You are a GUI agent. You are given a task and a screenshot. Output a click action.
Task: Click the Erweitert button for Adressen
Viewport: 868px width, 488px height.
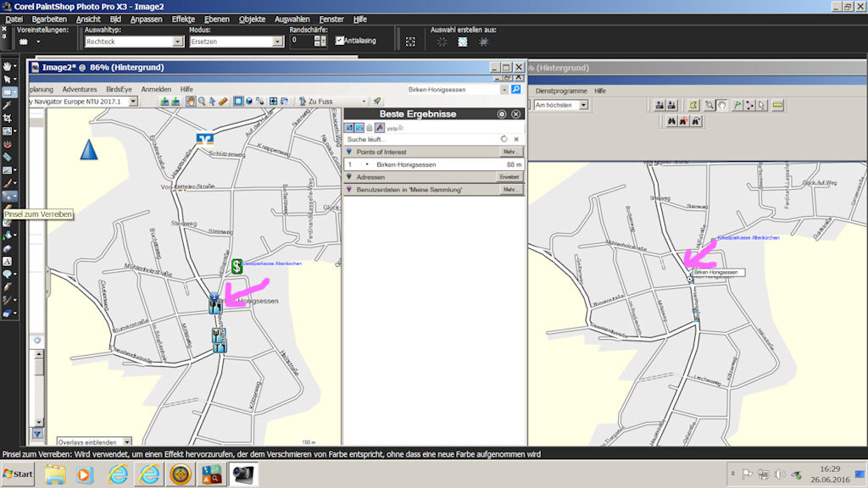click(509, 177)
